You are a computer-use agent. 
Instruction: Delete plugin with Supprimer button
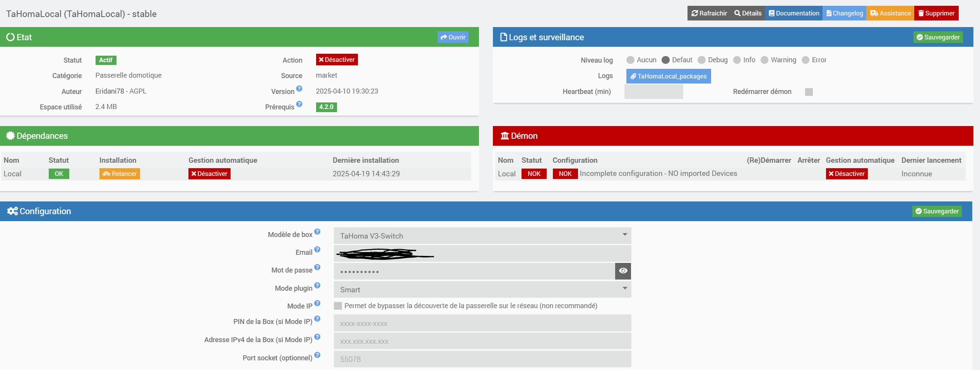[x=936, y=13]
